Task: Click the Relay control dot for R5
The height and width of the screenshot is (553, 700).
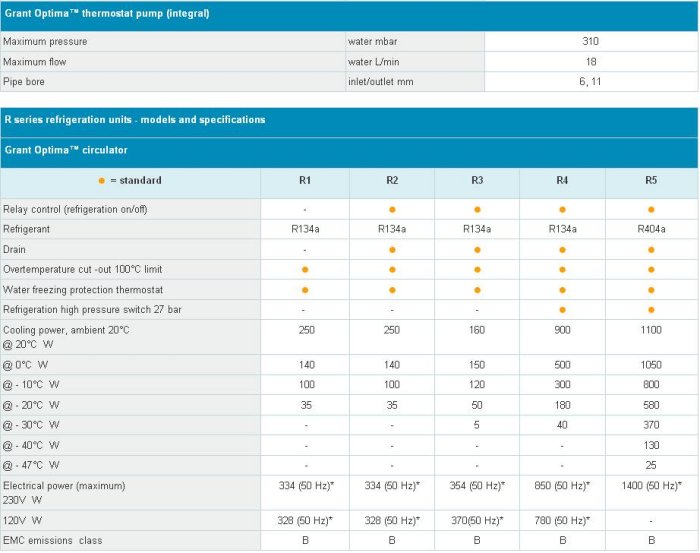Action: [x=651, y=209]
